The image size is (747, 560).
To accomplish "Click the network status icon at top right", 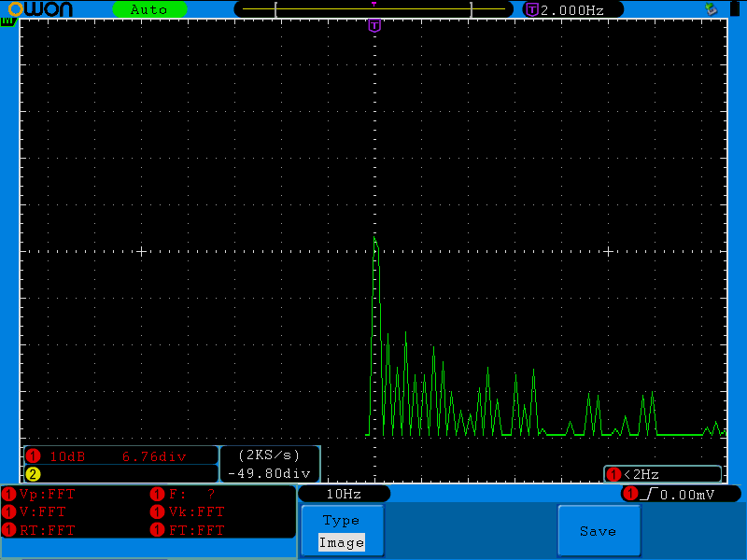I will [x=711, y=9].
